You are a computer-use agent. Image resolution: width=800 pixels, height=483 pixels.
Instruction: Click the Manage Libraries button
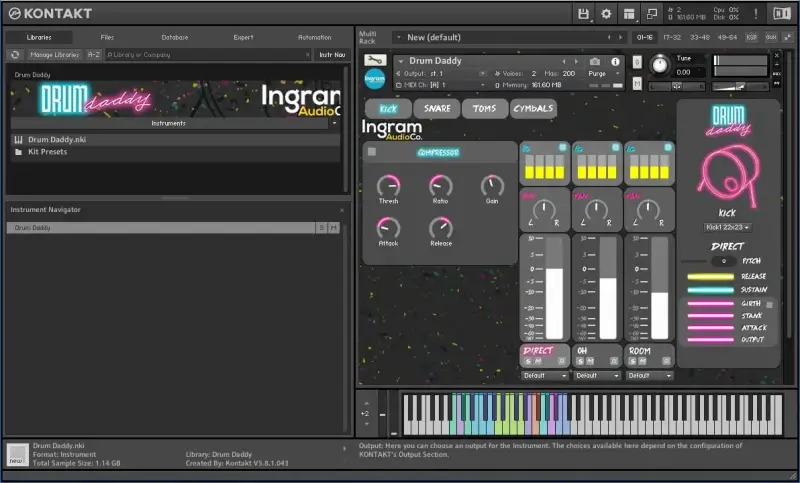click(x=55, y=55)
